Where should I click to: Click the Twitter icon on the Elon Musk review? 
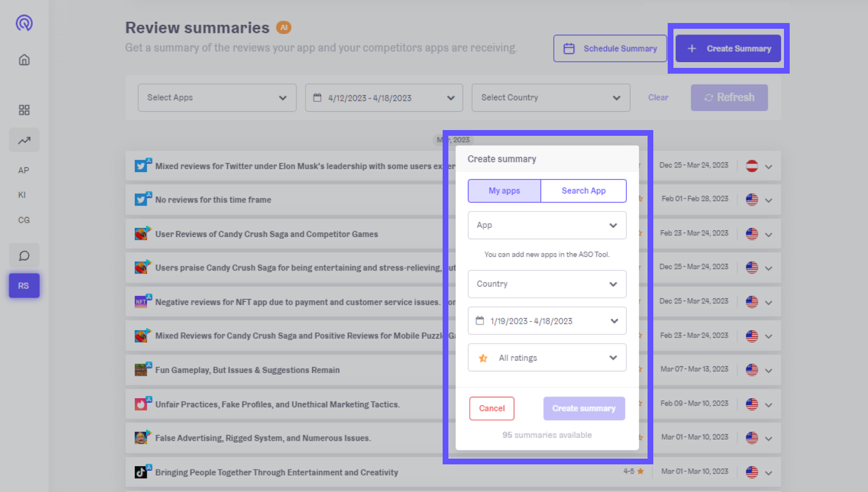[x=142, y=165]
